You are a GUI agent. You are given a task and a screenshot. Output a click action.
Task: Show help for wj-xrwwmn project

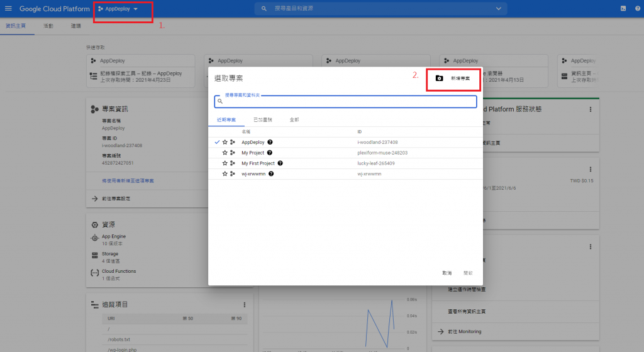click(x=271, y=174)
